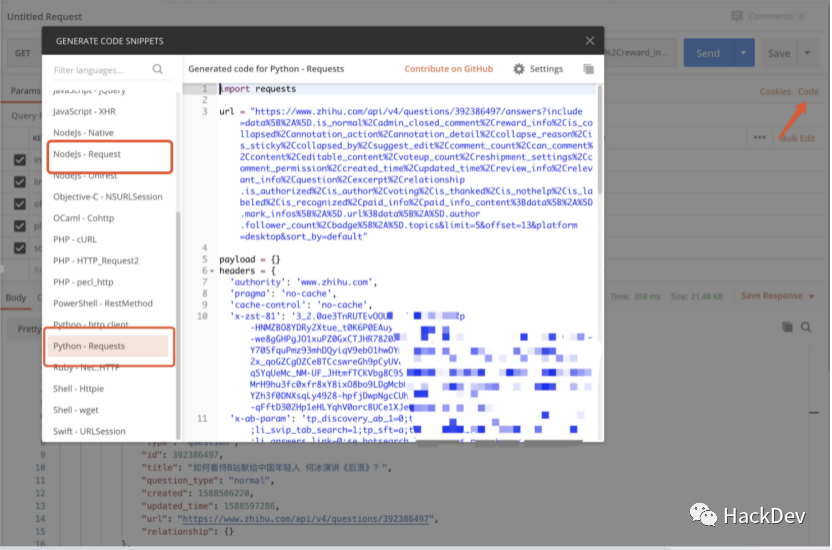Select PHP - cURL language
832x550 pixels.
pos(75,239)
